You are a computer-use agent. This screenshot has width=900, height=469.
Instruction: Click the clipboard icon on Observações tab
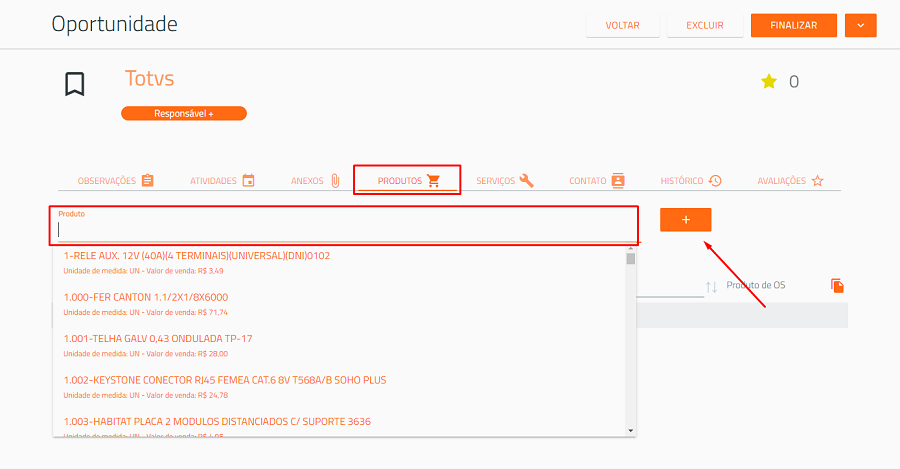[148, 180]
